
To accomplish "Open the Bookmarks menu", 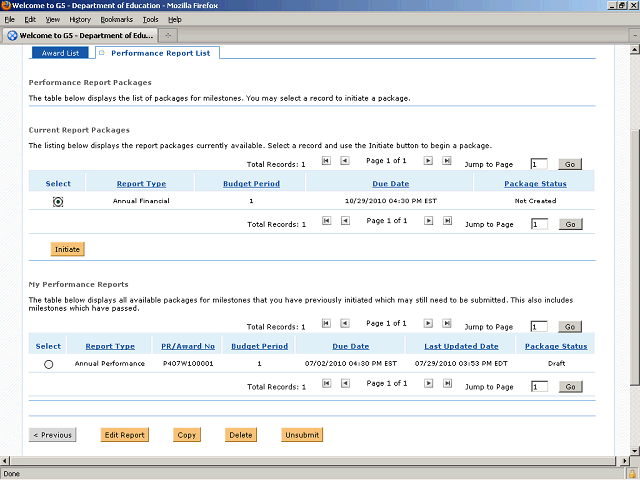I will [x=114, y=19].
